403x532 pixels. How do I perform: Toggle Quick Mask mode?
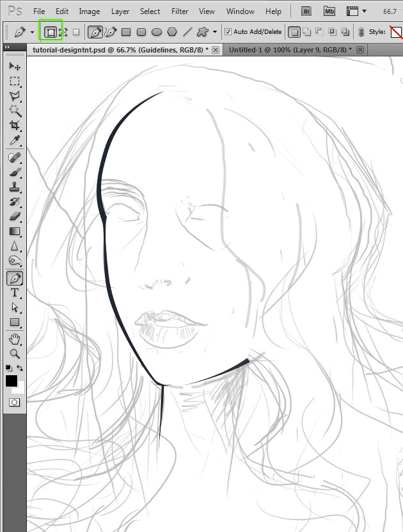[14, 403]
